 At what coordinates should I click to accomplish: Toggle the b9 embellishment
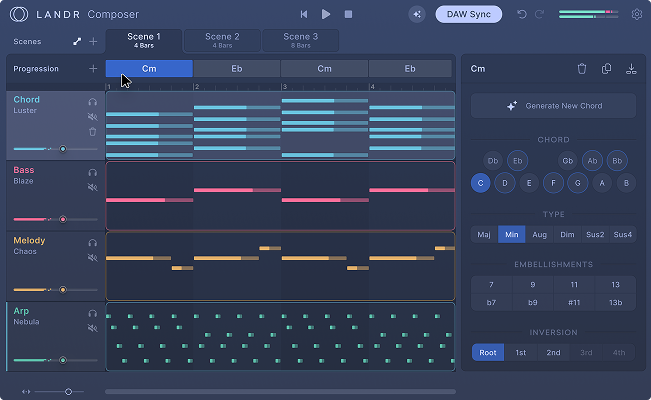tap(533, 302)
